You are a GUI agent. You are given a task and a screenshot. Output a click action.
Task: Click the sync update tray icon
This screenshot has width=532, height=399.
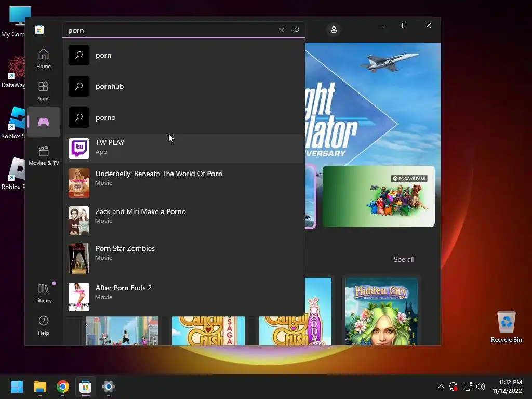click(x=454, y=387)
